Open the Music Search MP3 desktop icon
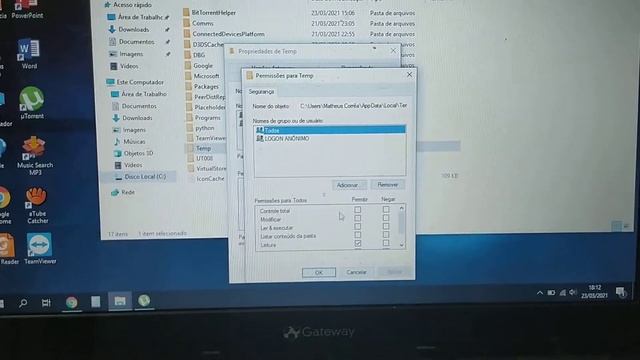 34,156
